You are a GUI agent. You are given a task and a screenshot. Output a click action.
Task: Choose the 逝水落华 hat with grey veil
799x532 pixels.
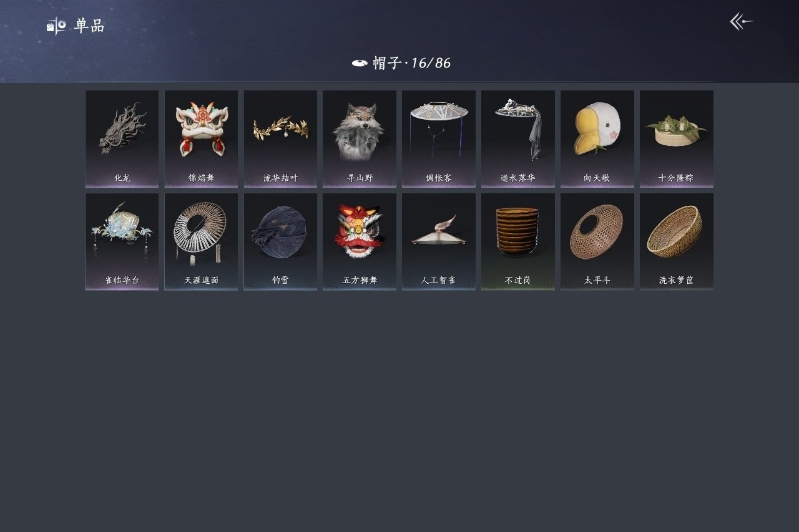(518, 139)
